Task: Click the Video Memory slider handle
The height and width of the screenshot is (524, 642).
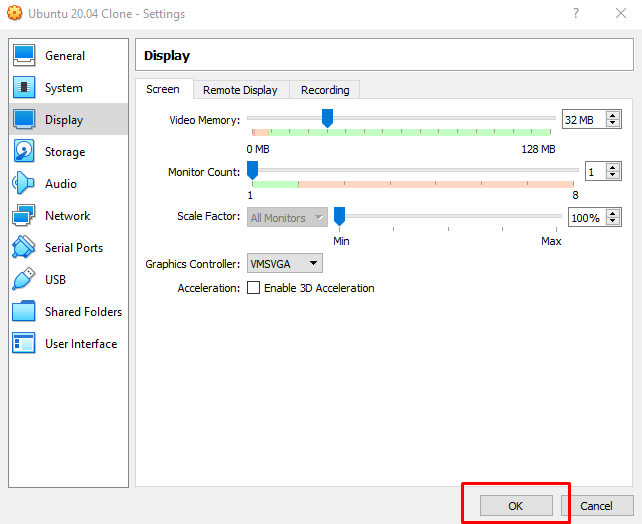Action: [327, 118]
